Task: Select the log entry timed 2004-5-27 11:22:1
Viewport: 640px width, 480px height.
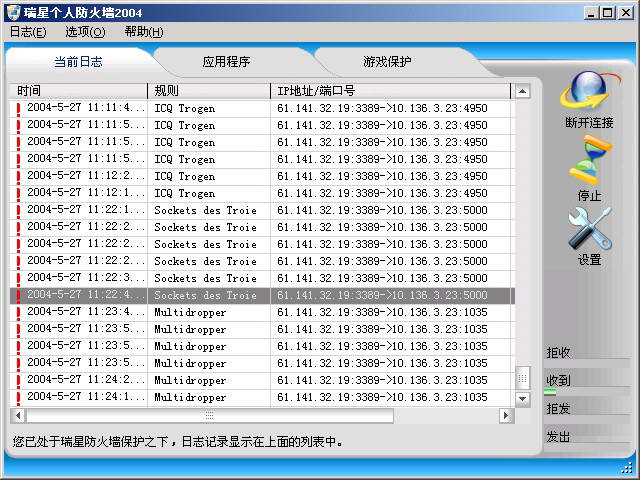Action: click(x=85, y=210)
